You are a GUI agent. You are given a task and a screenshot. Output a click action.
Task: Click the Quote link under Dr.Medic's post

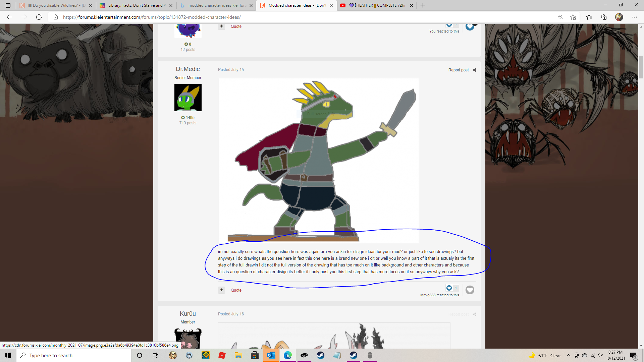pos(236,290)
